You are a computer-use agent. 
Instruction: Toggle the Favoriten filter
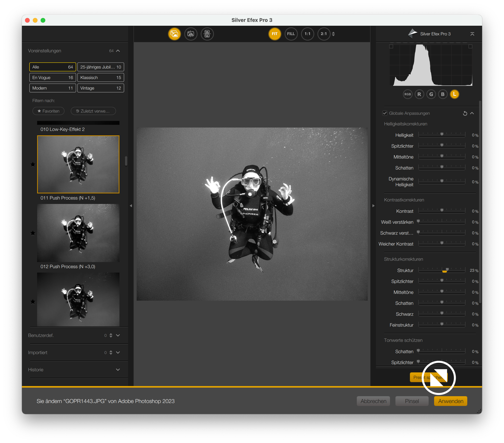tap(48, 111)
